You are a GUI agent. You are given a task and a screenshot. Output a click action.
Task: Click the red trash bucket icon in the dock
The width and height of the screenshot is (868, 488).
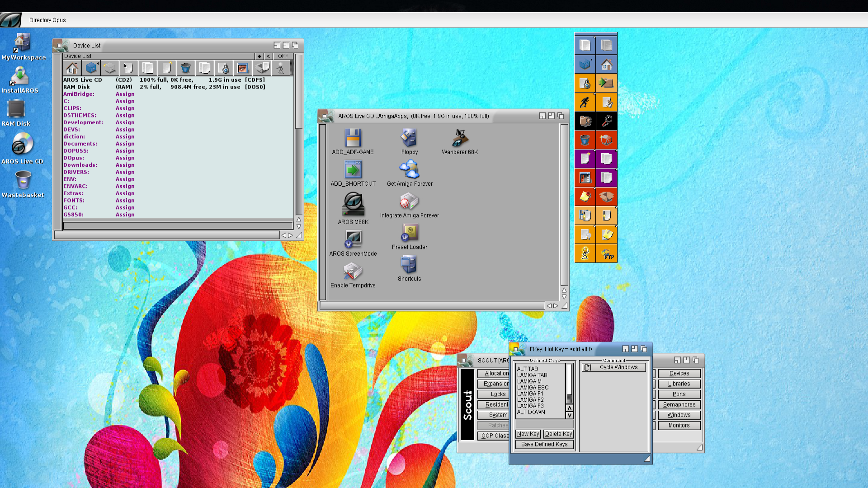point(585,140)
